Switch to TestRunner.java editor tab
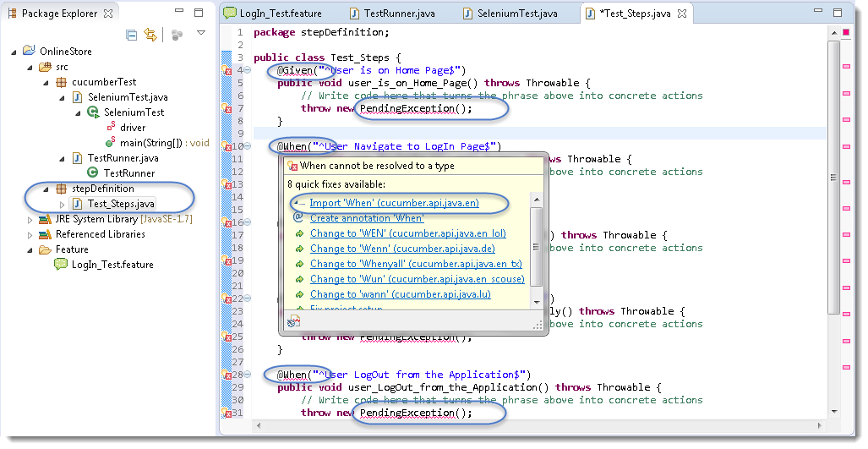 point(392,14)
